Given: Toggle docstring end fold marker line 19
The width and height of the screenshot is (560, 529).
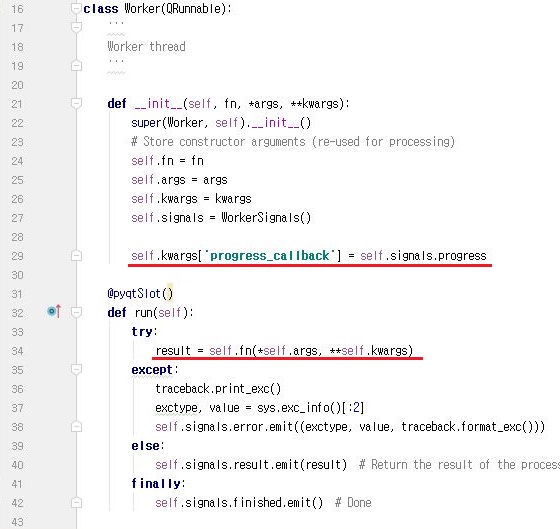Looking at the screenshot, I should [x=76, y=65].
